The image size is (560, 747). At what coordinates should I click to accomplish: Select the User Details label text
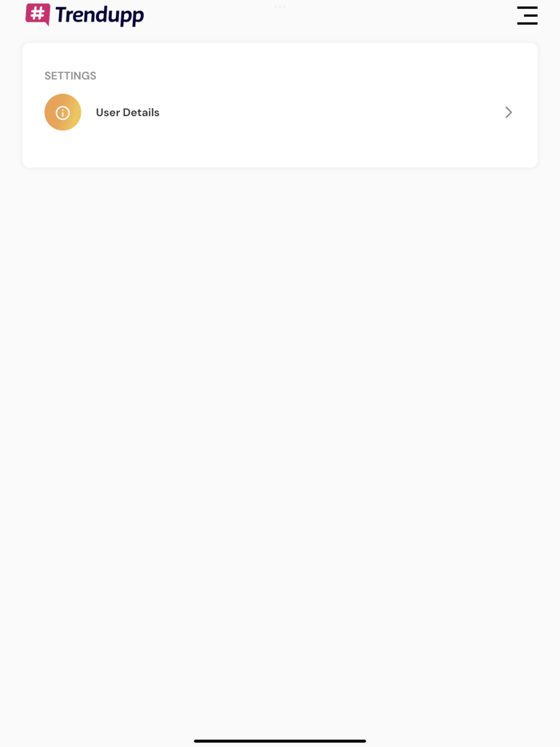point(128,113)
